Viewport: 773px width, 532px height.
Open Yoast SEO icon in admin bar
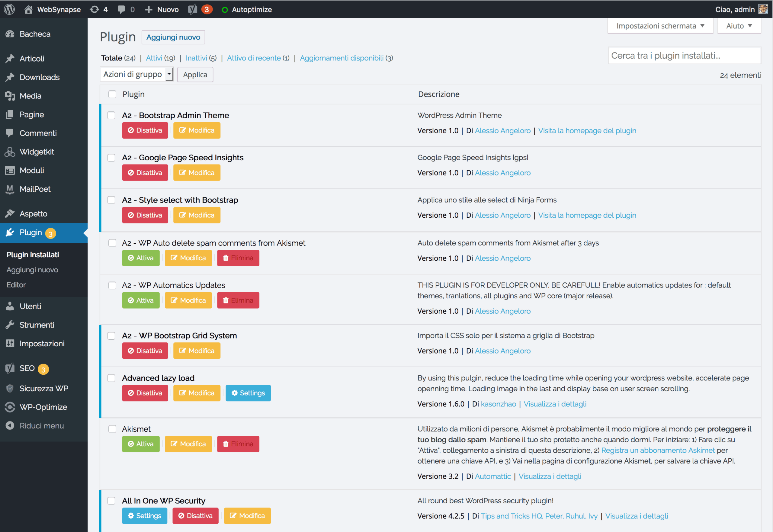[192, 9]
